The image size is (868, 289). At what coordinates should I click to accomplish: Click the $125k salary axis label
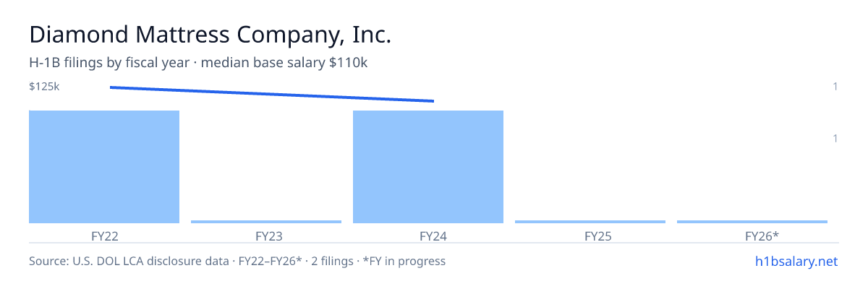pyautogui.click(x=44, y=87)
